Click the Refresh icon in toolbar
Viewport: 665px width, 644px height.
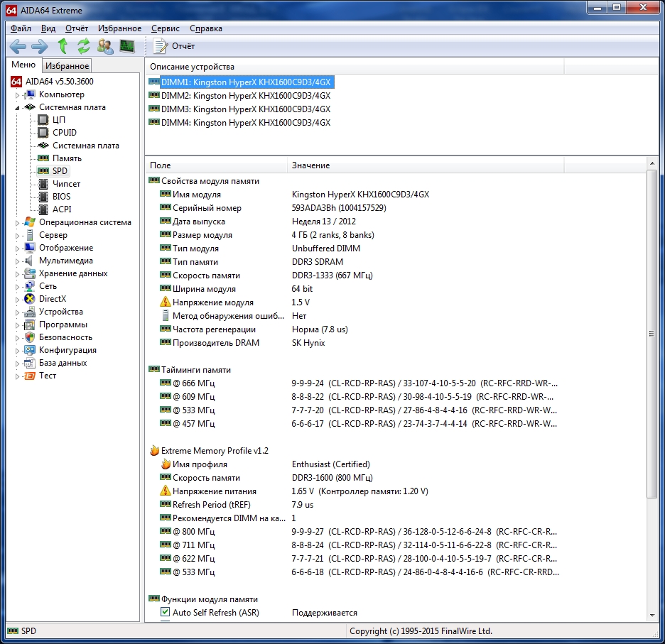click(x=84, y=47)
